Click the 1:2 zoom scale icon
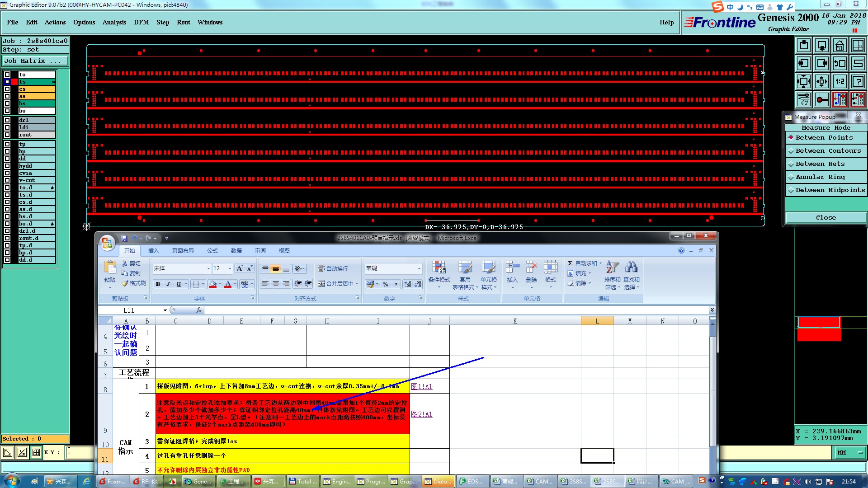The width and height of the screenshot is (868, 488). point(840,81)
